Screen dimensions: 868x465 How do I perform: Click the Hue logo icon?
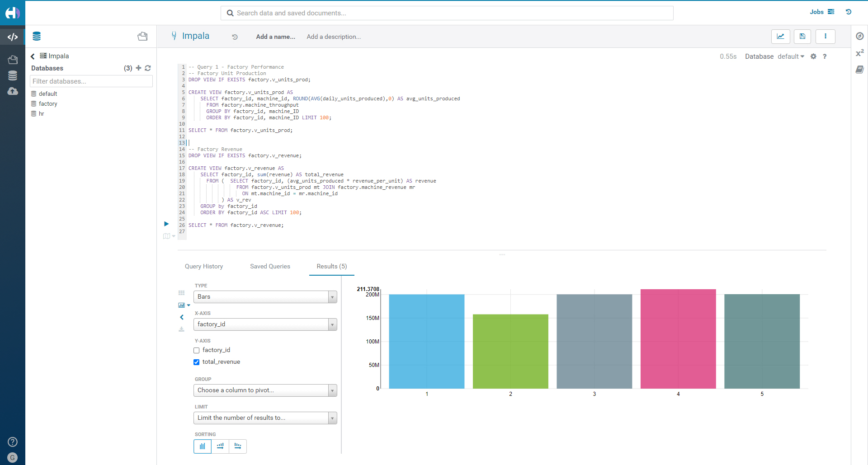pyautogui.click(x=12, y=13)
